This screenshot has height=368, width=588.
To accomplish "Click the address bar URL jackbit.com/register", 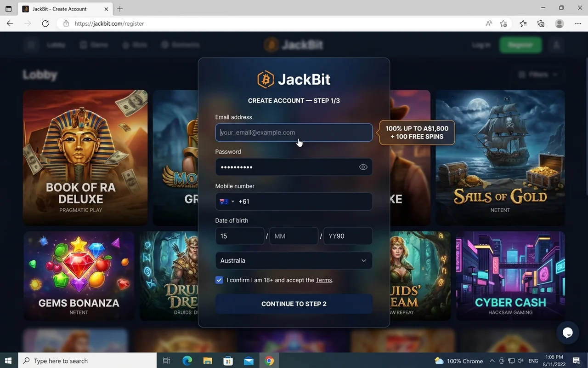I will [109, 23].
